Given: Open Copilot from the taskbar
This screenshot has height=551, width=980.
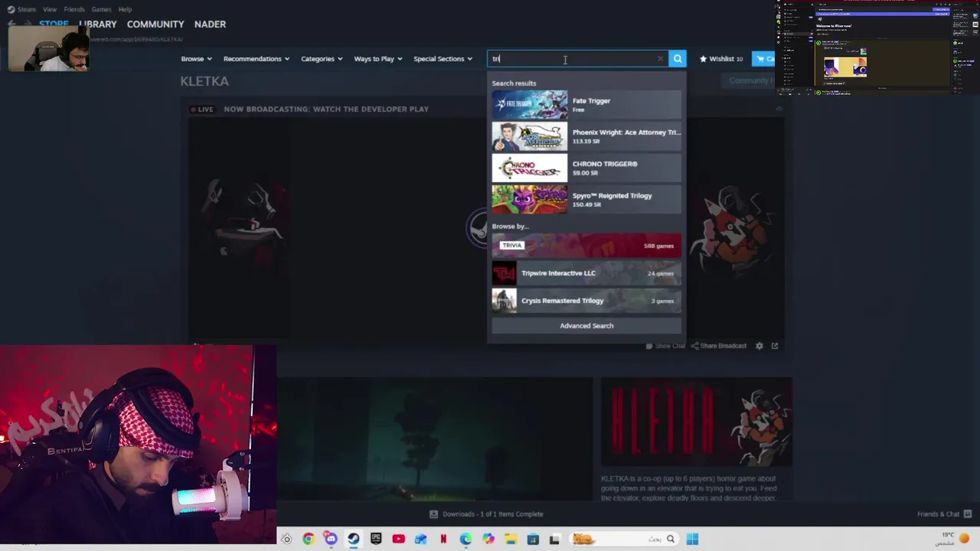Looking at the screenshot, I should point(488,539).
